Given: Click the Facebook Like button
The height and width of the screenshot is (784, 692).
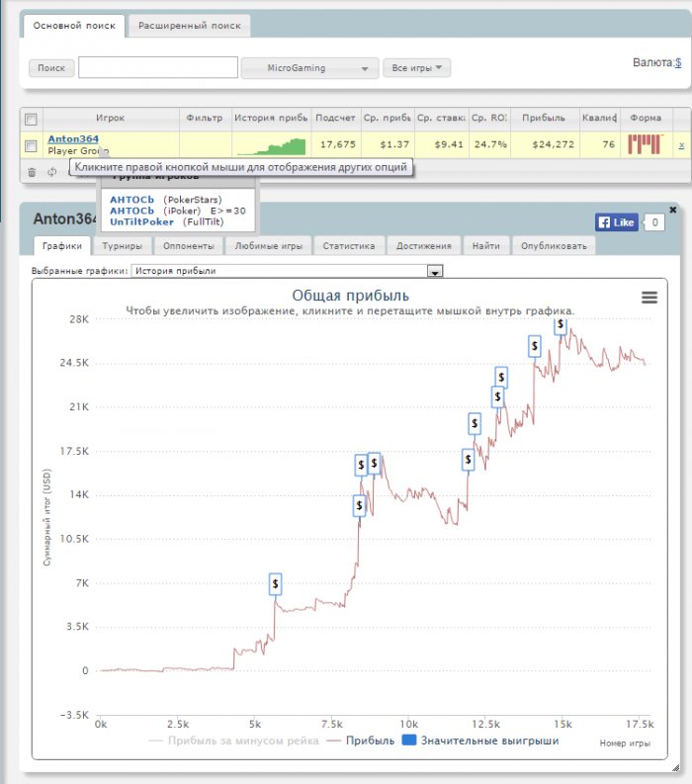Looking at the screenshot, I should tap(615, 222).
